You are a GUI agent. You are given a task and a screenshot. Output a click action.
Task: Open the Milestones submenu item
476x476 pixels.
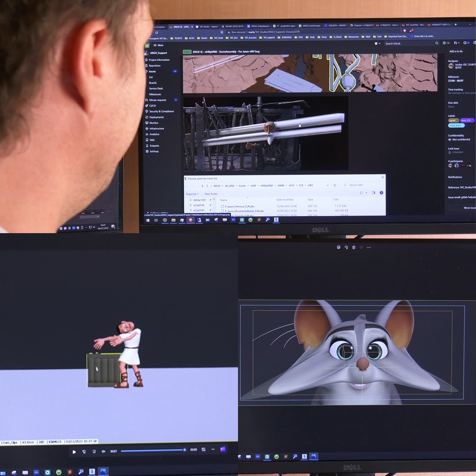click(x=155, y=94)
